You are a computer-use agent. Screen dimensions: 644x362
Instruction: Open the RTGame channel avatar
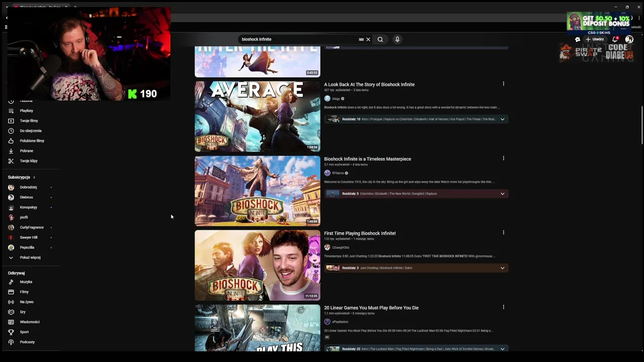point(327,173)
